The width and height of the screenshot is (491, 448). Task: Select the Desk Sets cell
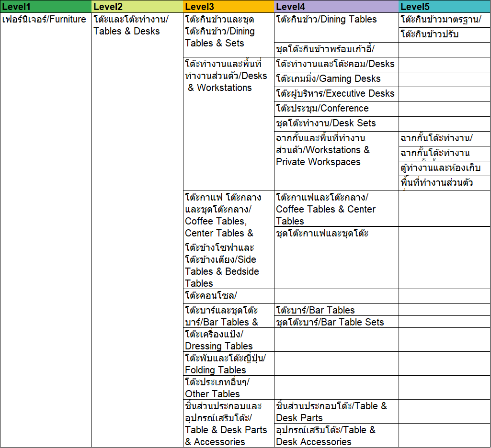[336, 123]
